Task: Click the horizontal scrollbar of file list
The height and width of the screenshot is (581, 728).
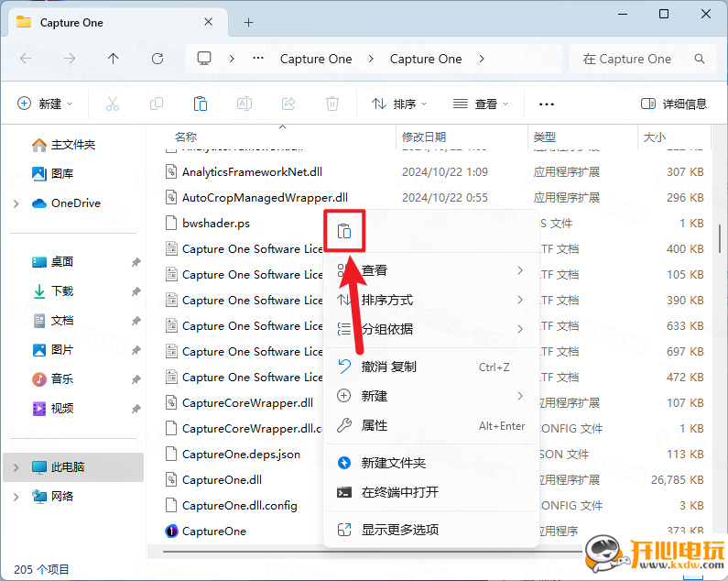Action: pos(372,552)
